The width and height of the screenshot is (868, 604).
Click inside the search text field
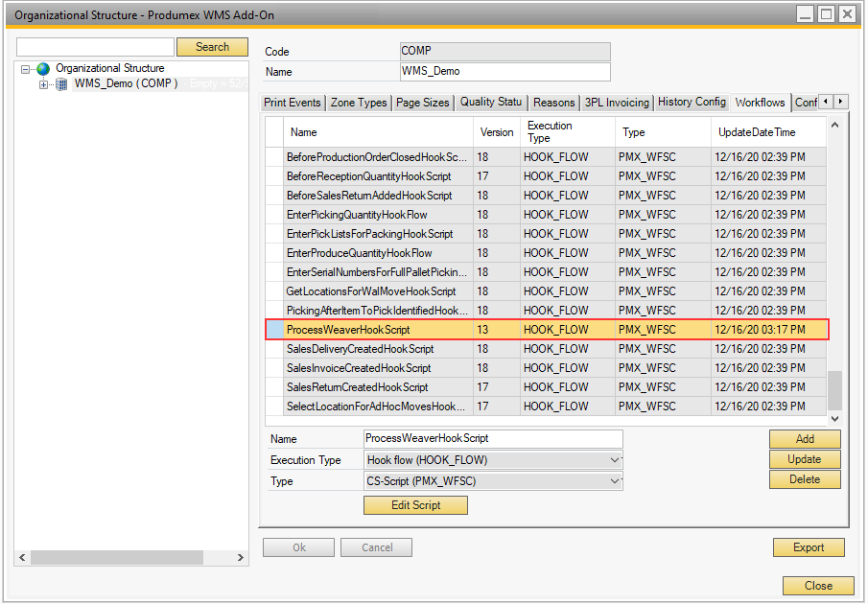coord(94,47)
